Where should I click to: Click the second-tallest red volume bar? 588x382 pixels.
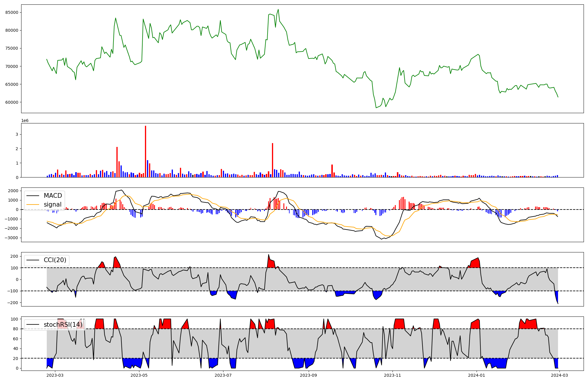(273, 160)
